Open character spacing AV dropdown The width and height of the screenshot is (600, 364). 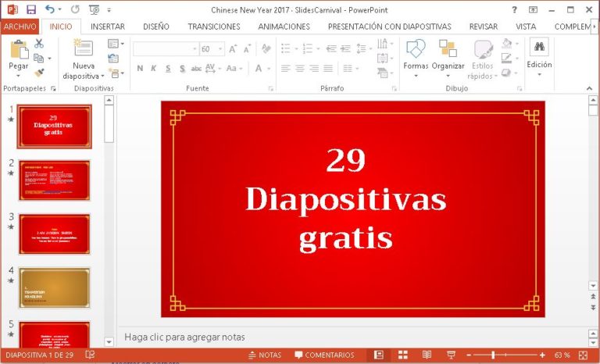click(x=212, y=69)
